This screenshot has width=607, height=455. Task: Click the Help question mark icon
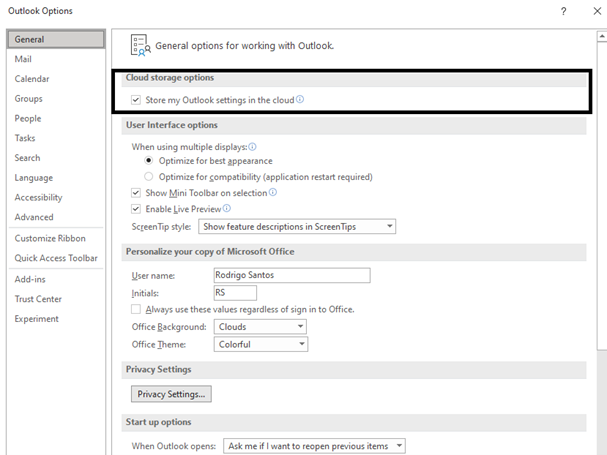point(564,11)
